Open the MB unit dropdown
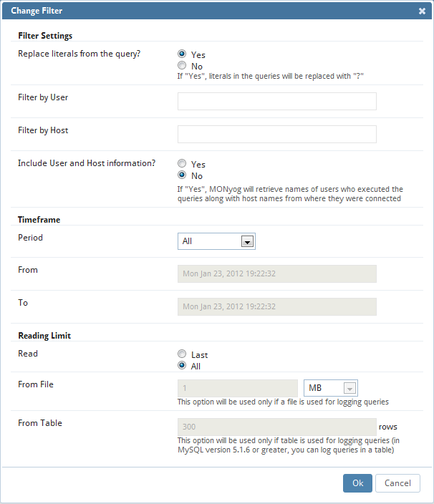 click(x=330, y=388)
